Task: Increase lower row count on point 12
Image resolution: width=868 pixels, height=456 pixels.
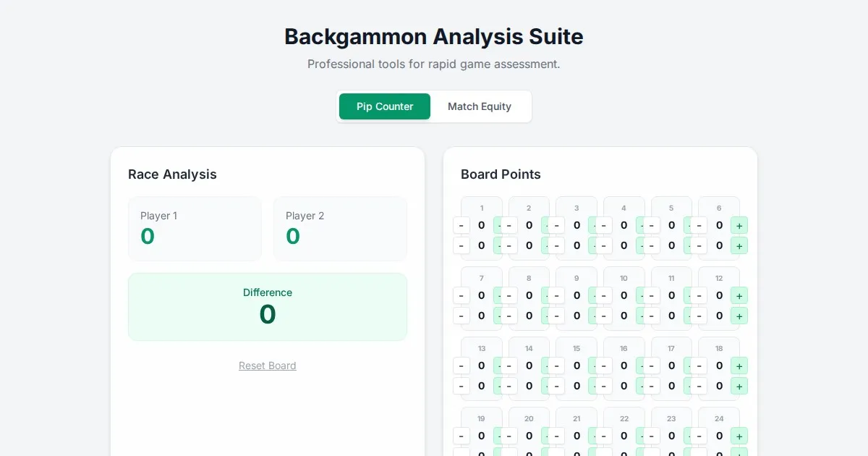Action: click(x=739, y=316)
